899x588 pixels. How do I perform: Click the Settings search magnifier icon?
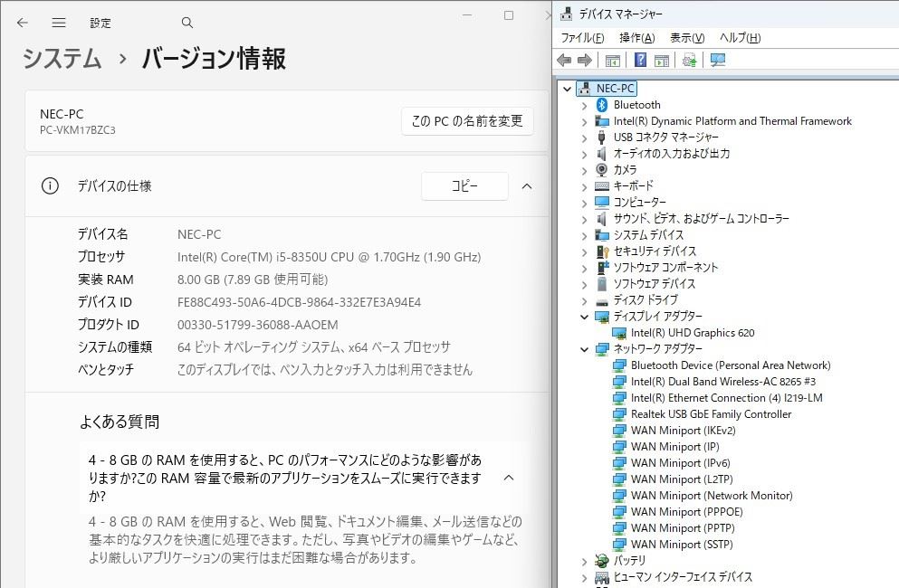coord(186,23)
